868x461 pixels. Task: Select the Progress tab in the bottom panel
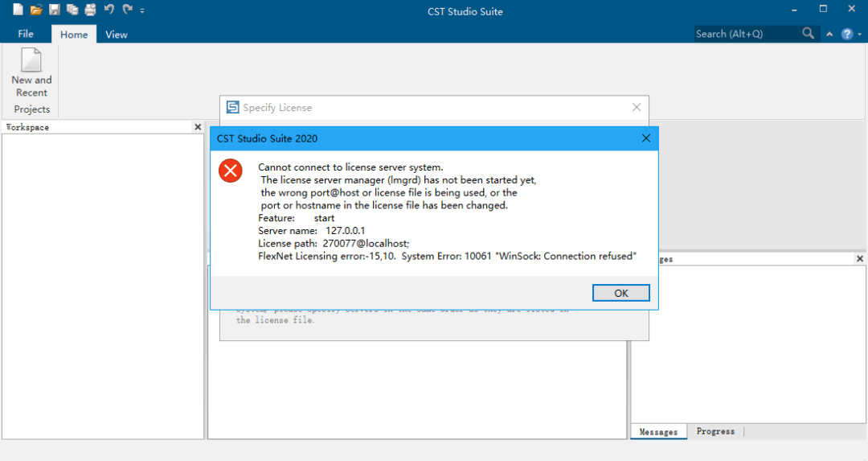tap(715, 431)
